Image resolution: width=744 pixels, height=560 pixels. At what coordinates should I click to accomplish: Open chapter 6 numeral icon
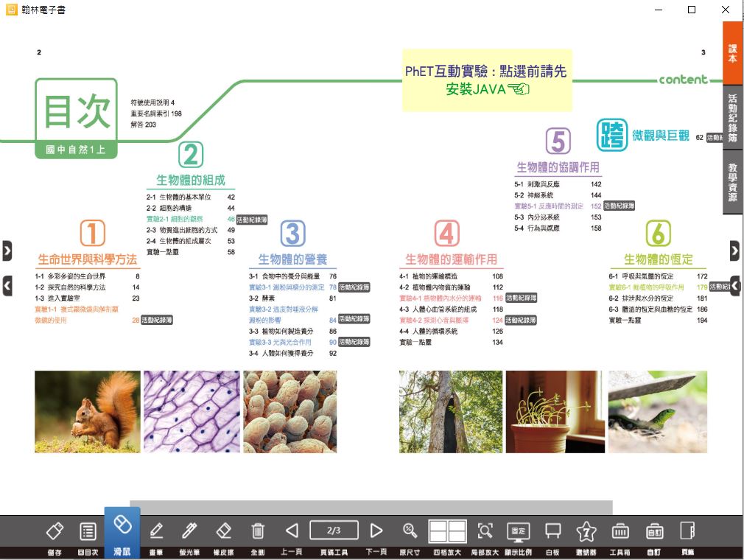(659, 233)
